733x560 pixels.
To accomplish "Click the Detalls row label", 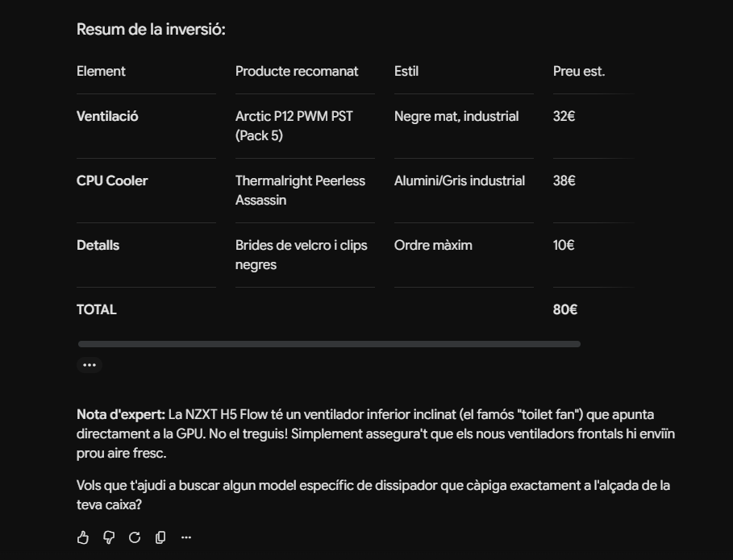I will (x=98, y=245).
